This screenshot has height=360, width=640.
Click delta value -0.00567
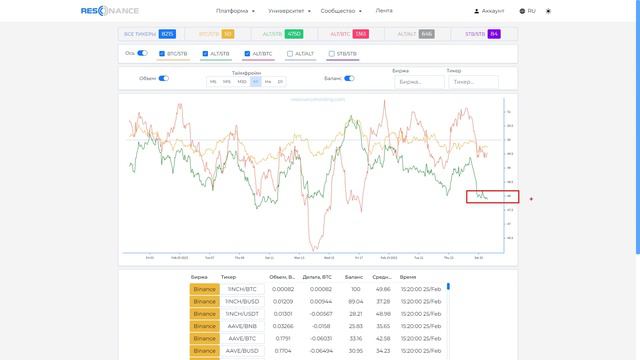pyautogui.click(x=321, y=313)
